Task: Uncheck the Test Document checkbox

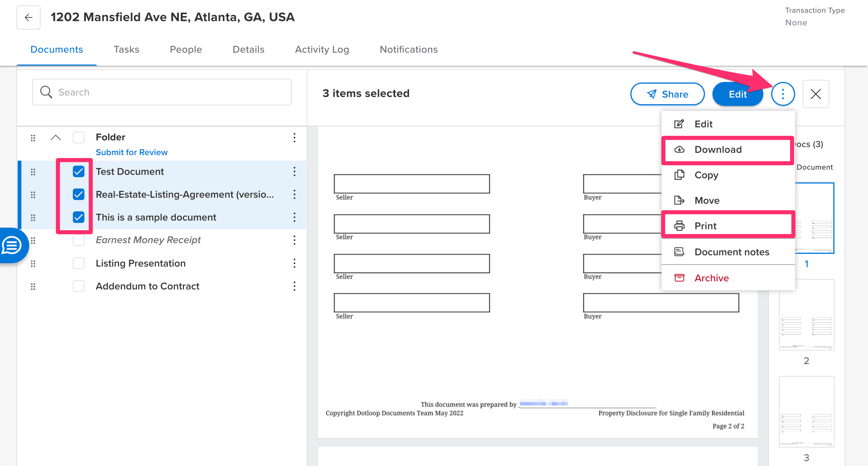Action: tap(79, 172)
